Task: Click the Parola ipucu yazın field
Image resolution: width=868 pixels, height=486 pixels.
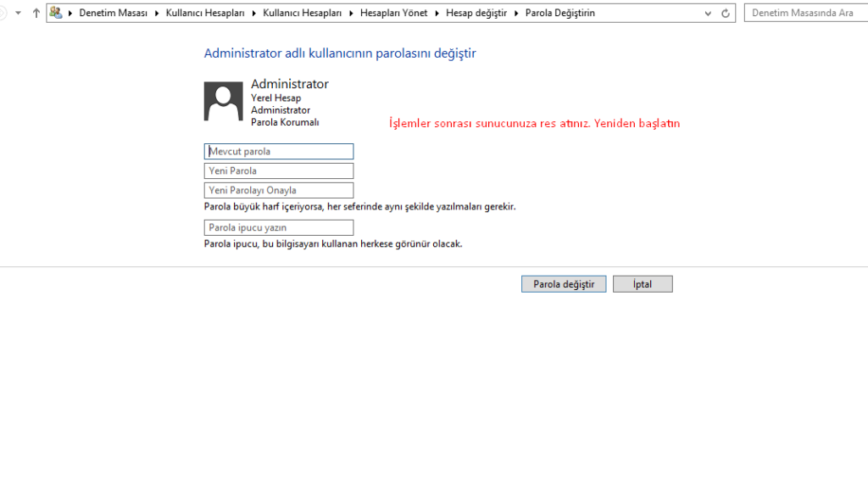Action: 278,227
